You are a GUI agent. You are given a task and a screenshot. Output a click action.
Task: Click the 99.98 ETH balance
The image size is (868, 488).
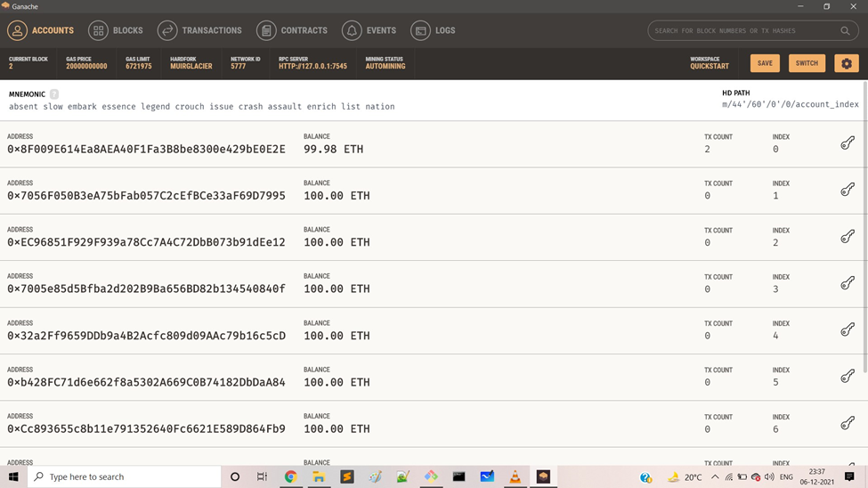coord(333,149)
